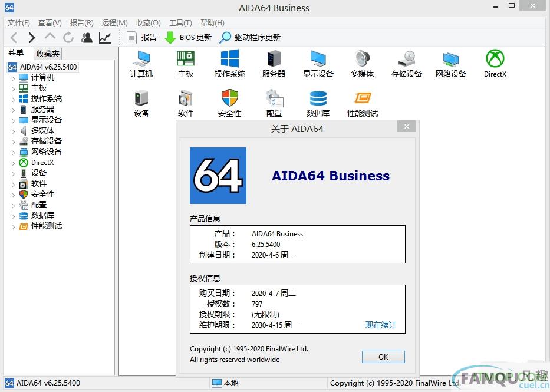Expand the 主板 node in the sidebar tree
This screenshot has height=392, width=550.
point(14,88)
